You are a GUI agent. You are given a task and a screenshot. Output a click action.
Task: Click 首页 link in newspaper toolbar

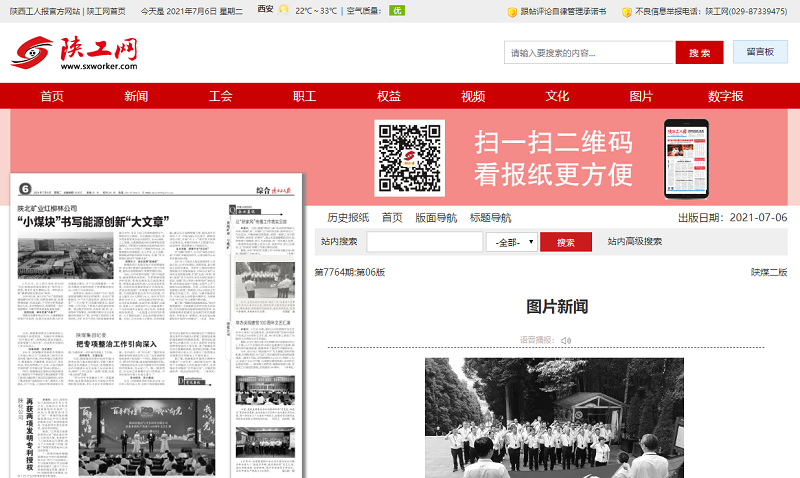(x=392, y=218)
